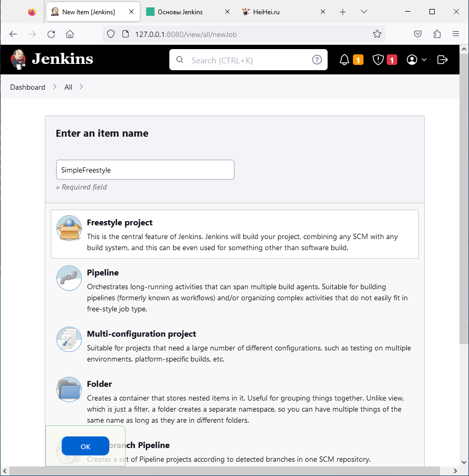This screenshot has height=476, width=469.
Task: Click the item name field containing SimpleFreestyle
Action: coord(145,170)
